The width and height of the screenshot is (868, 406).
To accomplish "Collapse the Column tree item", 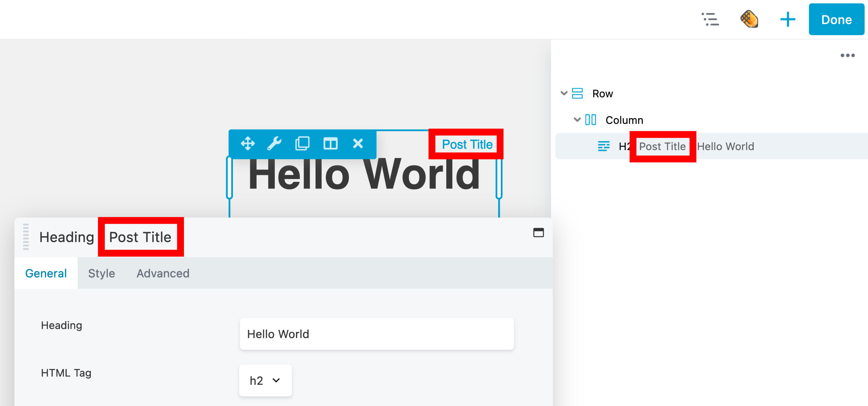I will coord(577,120).
